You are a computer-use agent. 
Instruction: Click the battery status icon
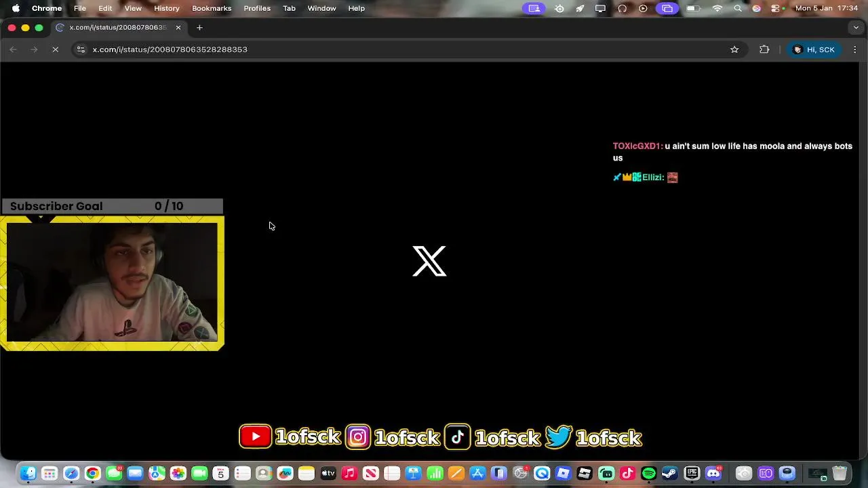[x=693, y=8]
